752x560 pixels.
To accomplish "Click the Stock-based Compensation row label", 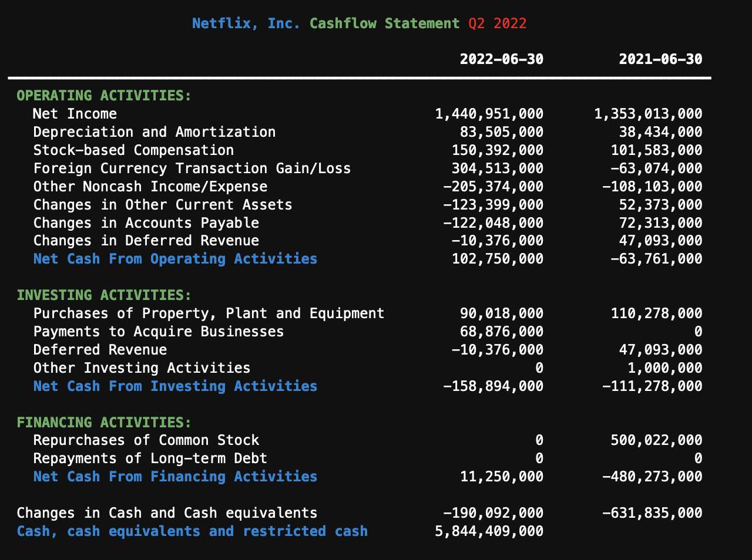I will click(133, 150).
